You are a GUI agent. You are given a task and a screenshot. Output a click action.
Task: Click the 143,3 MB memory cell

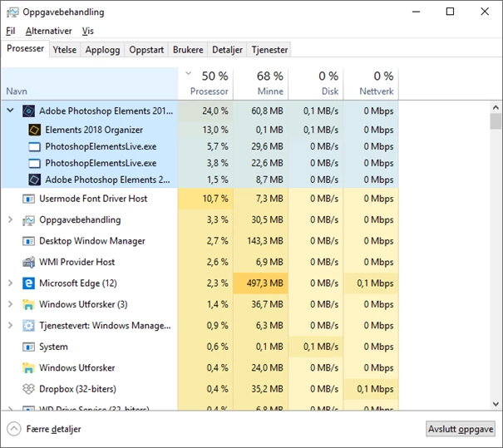[261, 241]
